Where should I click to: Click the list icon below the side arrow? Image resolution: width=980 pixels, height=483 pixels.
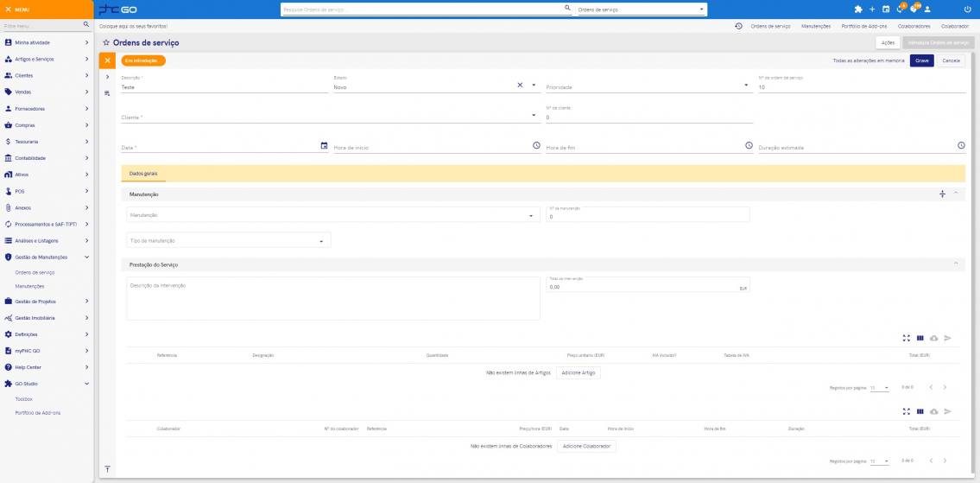click(108, 93)
